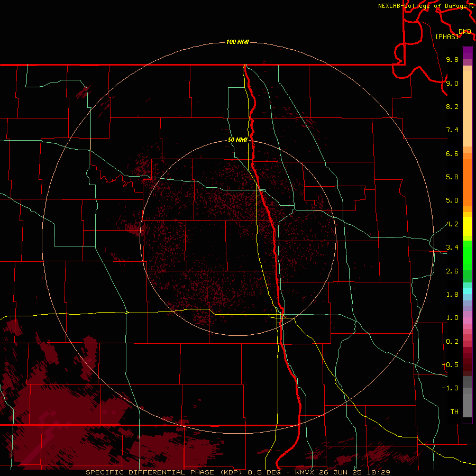Click the bright green band on the color bar
Image resolution: width=476 pixels, height=476 pixels.
(x=467, y=255)
